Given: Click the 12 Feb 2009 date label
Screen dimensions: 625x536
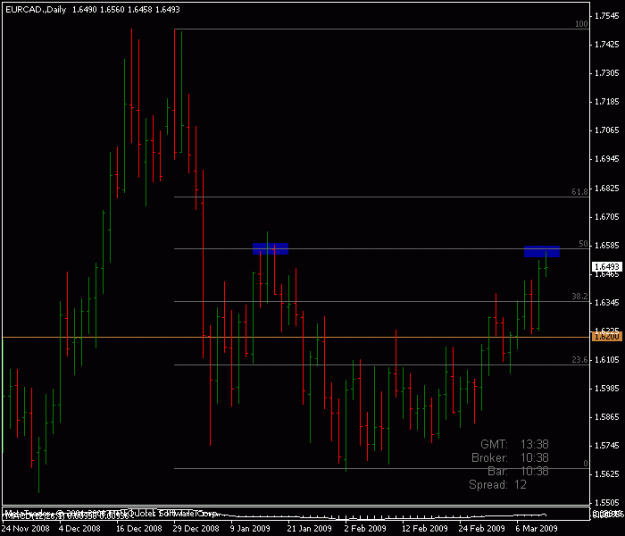Looking at the screenshot, I should click(425, 529).
